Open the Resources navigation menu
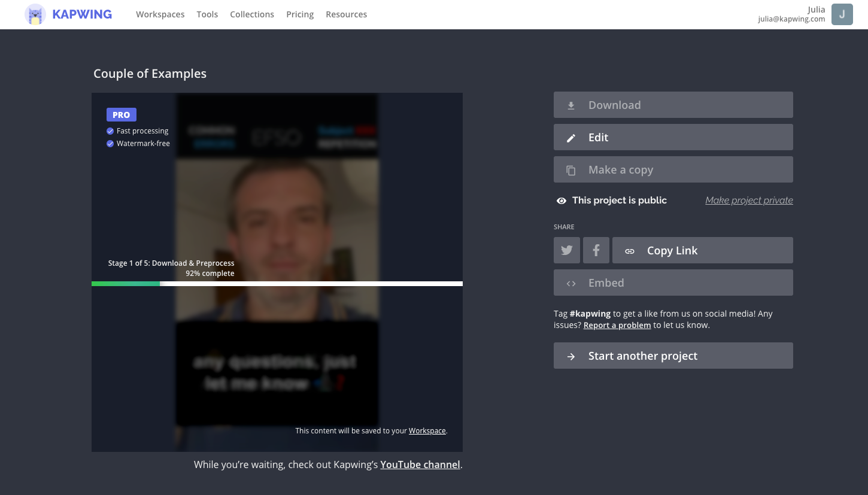 pyautogui.click(x=346, y=14)
